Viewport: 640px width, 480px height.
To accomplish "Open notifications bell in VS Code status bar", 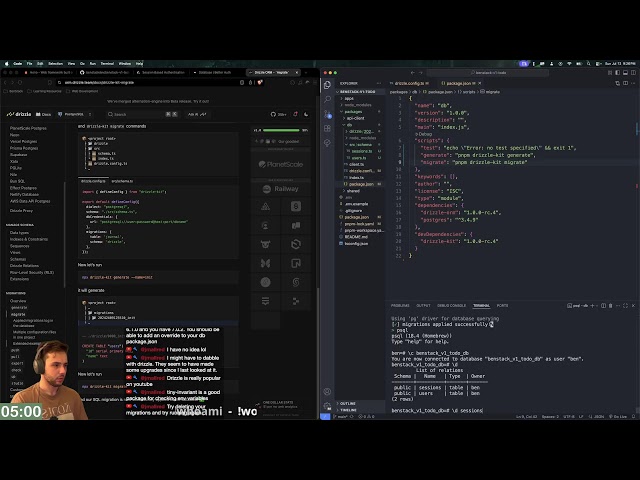I will click(633, 416).
